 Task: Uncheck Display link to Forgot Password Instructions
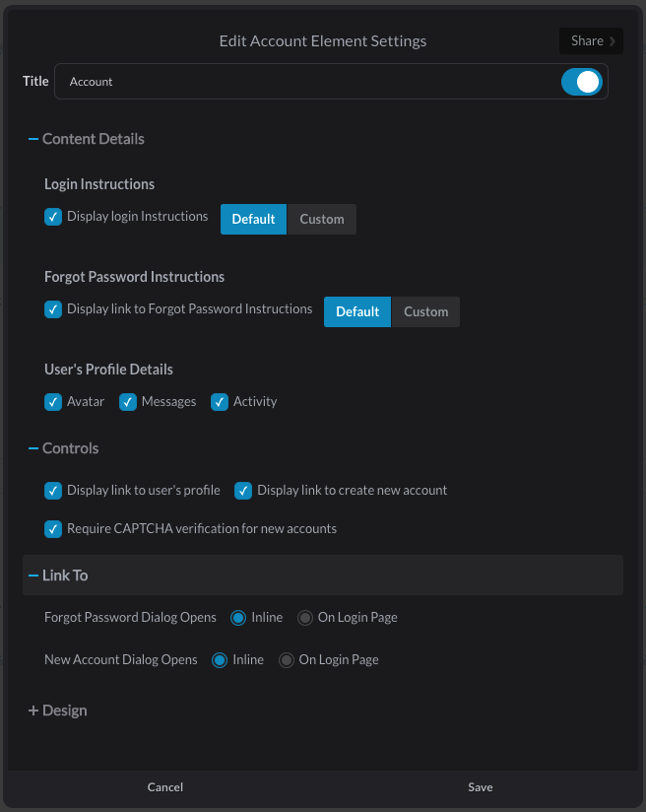[x=53, y=309]
